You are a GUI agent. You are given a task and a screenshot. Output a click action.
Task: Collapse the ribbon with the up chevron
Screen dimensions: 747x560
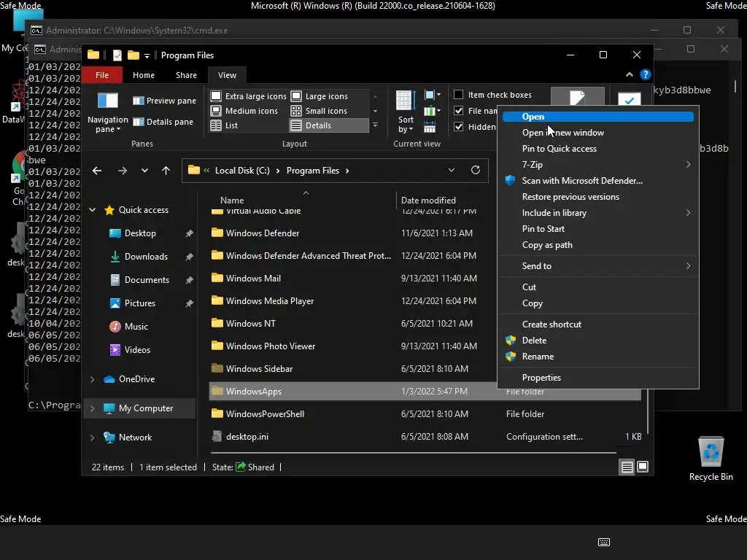[630, 75]
